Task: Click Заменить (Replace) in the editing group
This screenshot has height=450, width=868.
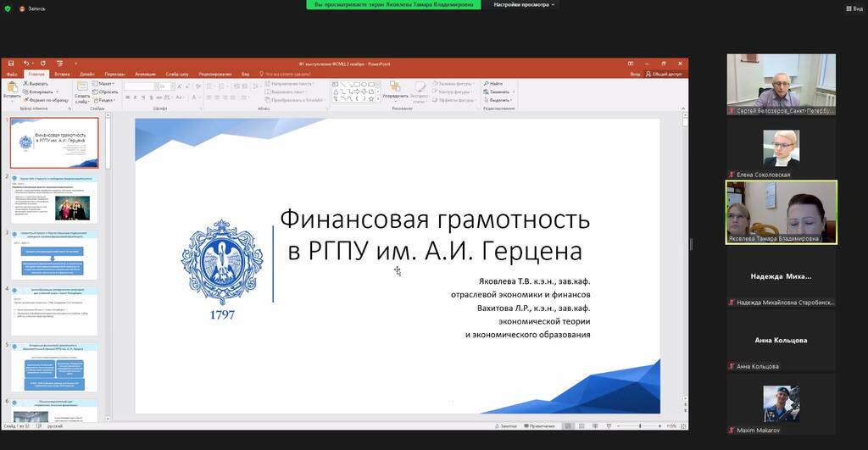Action: tap(499, 92)
